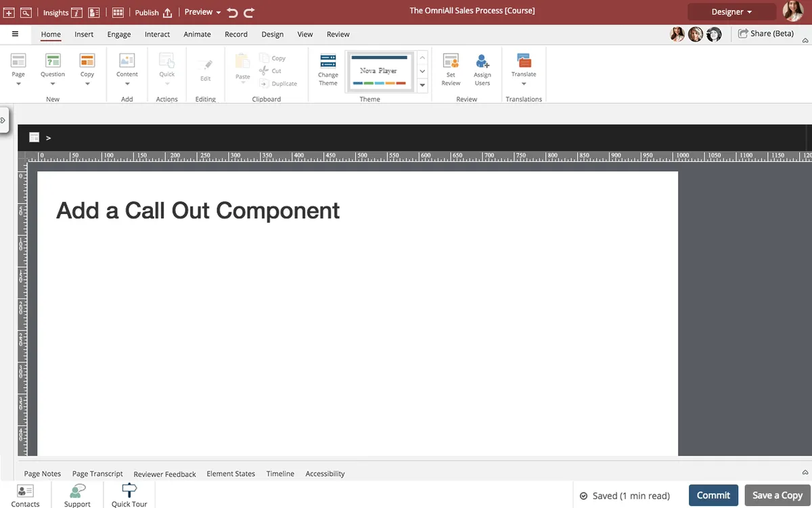Expand the collapsed left side panel
Image resolution: width=812 pixels, height=508 pixels.
coord(3,120)
